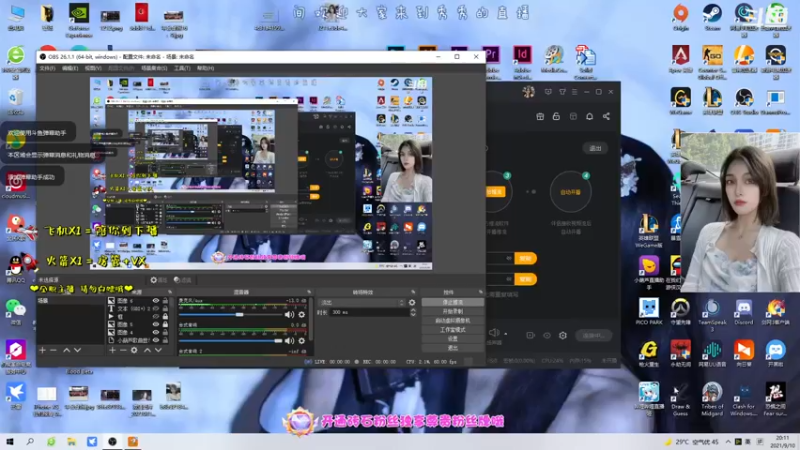Adjust the second mixer volume slider handle
Viewport: 800px width, 450px height.
[x=278, y=340]
